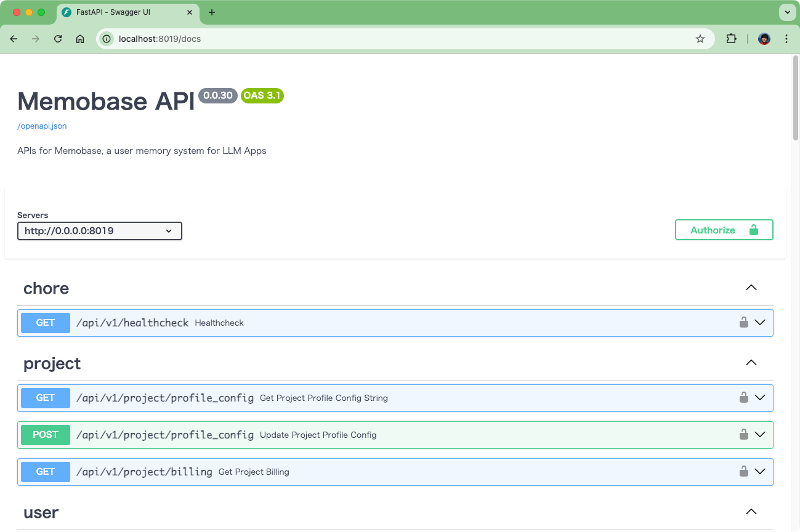800x532 pixels.
Task: Click lock icon on GET profile_config row
Action: coord(744,397)
